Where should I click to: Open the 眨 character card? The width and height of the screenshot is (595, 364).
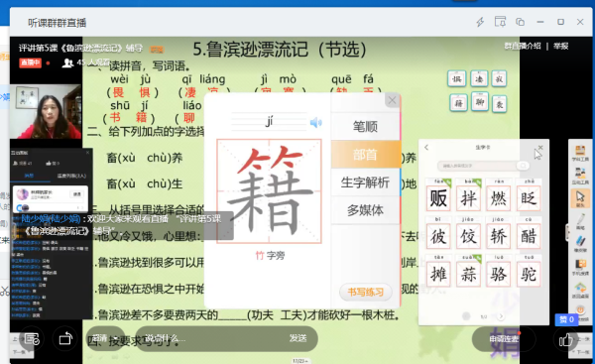[529, 197]
